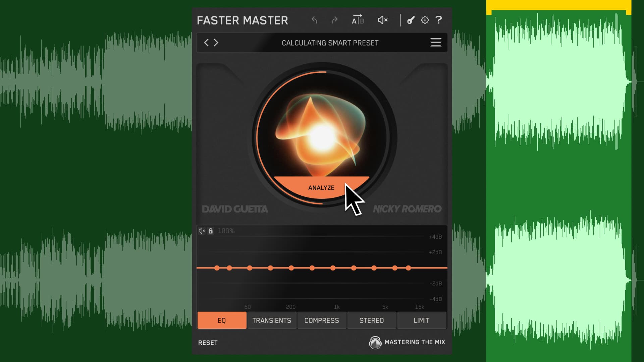The width and height of the screenshot is (644, 362).
Task: Click the right chevron to load next preset
Action: 216,43
